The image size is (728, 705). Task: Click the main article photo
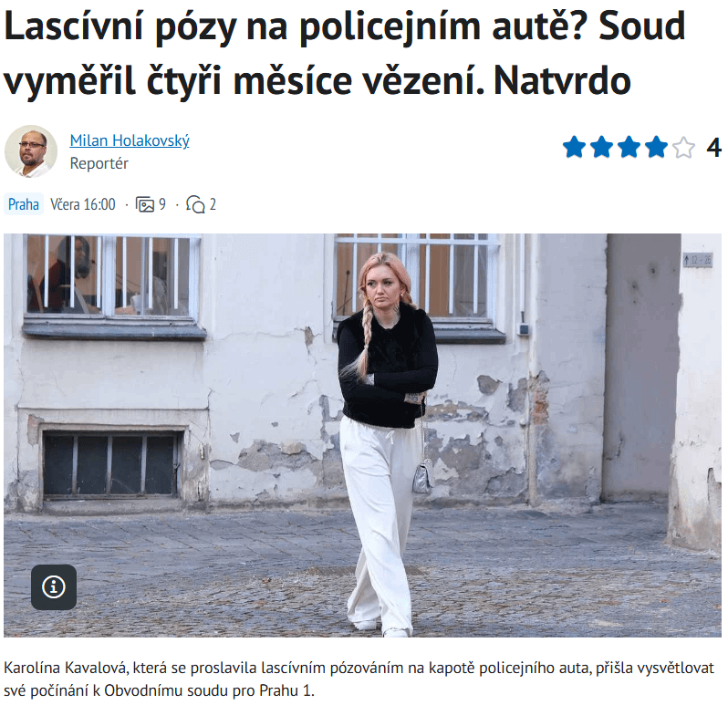pyautogui.click(x=362, y=435)
